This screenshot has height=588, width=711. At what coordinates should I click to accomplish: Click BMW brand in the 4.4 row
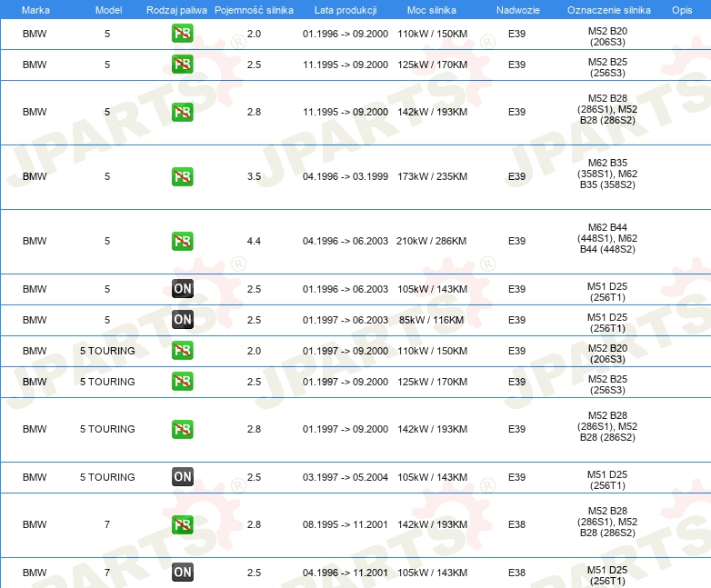pos(35,241)
